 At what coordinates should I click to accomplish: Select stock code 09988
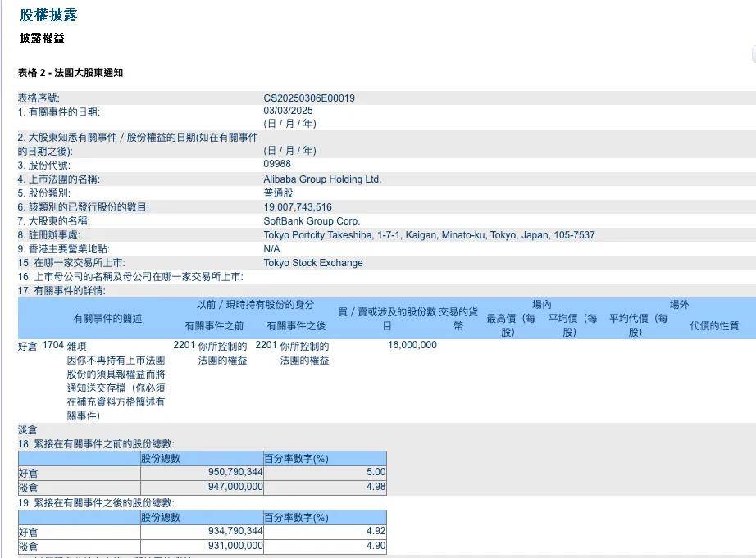[x=277, y=164]
